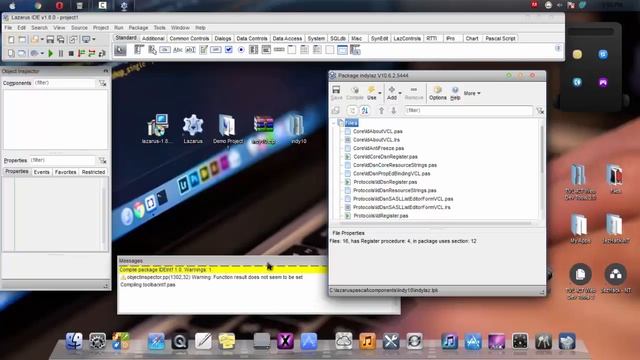Run the project with green arrow

pyautogui.click(x=51, y=53)
